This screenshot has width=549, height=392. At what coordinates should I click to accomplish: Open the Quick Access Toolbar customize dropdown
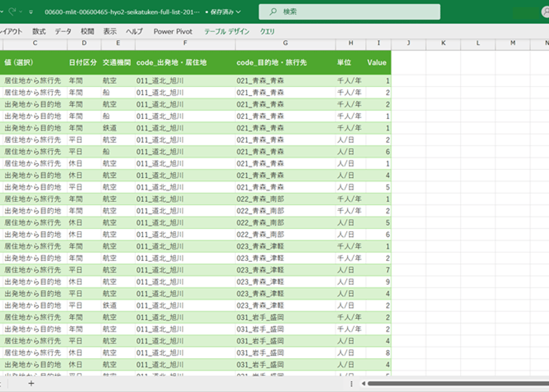[31, 12]
